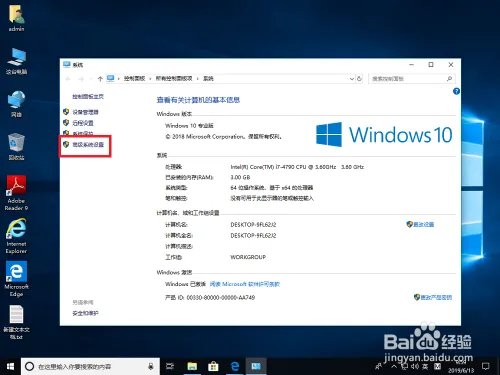500x375 pixels.
Task: Click the Change settings link for computer name
Action: click(x=423, y=225)
